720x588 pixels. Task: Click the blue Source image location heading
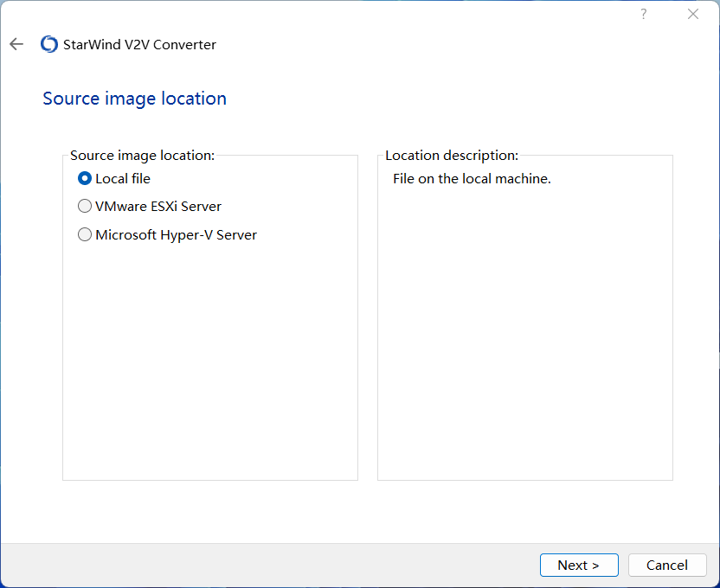pyautogui.click(x=134, y=99)
